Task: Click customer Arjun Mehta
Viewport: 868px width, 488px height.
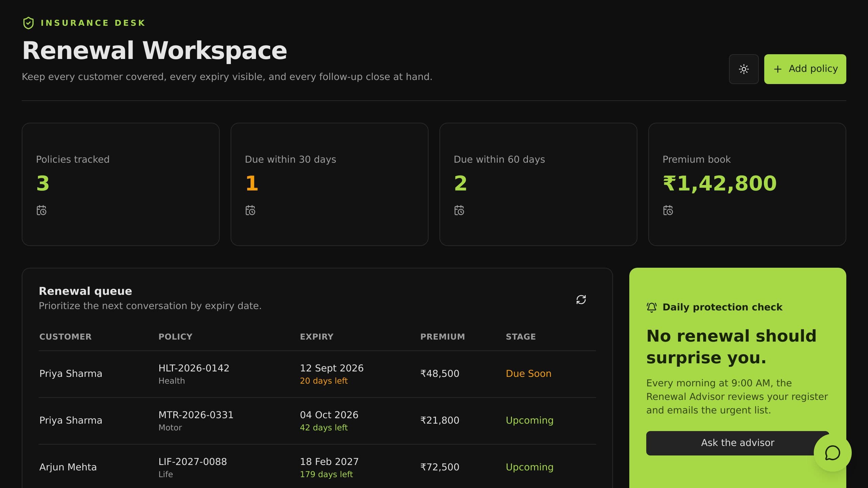Action: 68,467
